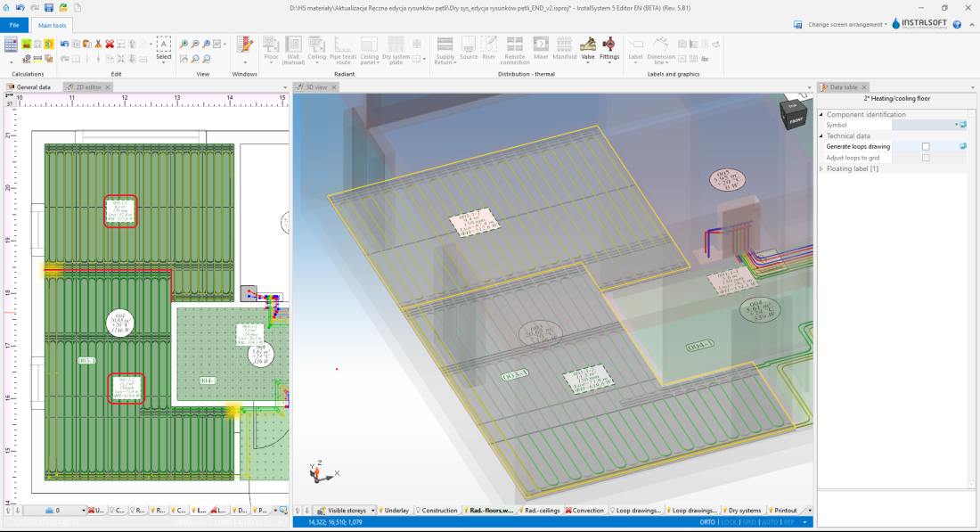Image resolution: width=980 pixels, height=532 pixels.
Task: Select the Riser tool
Action: pos(489,48)
